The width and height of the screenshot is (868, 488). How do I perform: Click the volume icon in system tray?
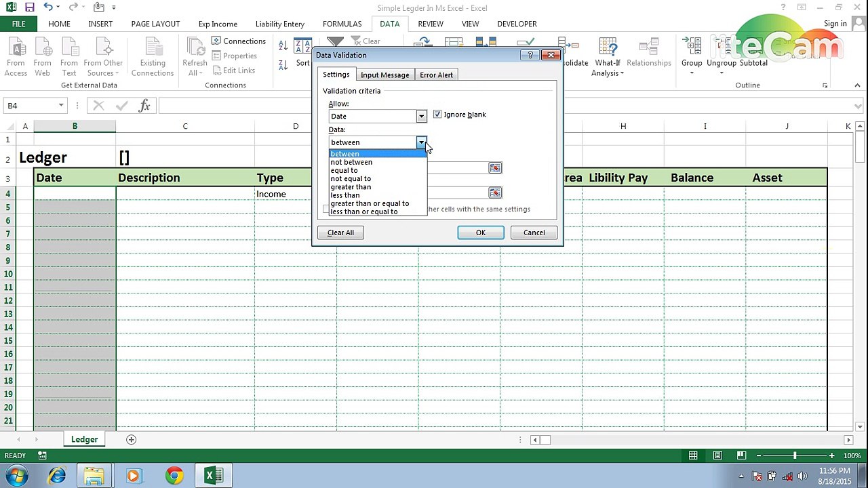coord(802,476)
